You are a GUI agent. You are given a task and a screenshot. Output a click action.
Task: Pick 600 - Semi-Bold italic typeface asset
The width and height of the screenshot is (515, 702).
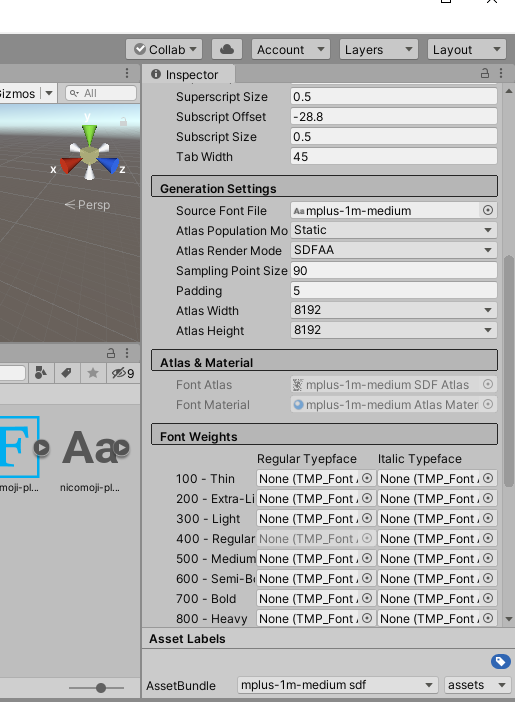[x=488, y=578]
